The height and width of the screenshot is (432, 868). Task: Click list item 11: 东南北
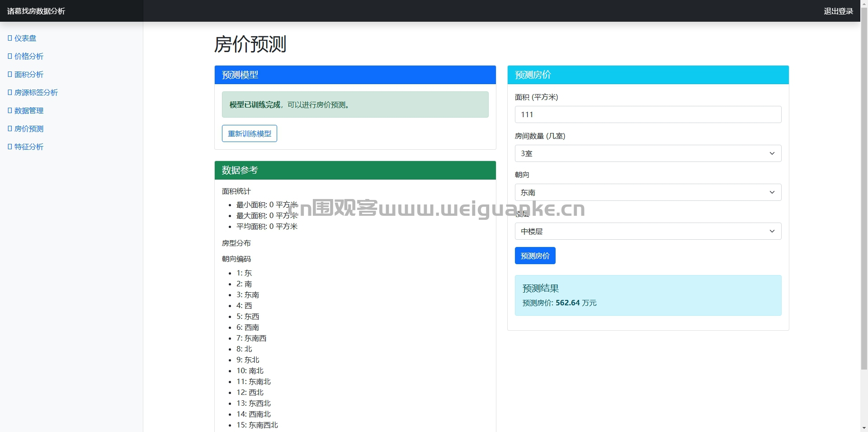pyautogui.click(x=254, y=382)
